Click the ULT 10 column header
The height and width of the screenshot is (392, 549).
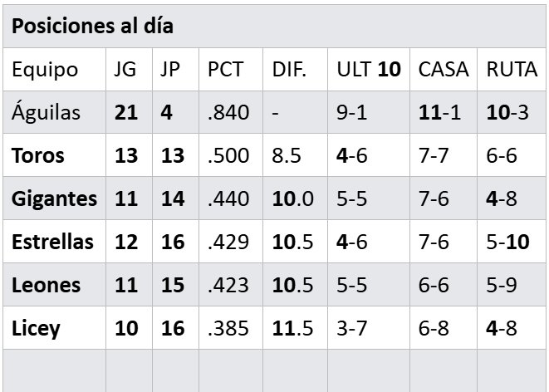(368, 69)
